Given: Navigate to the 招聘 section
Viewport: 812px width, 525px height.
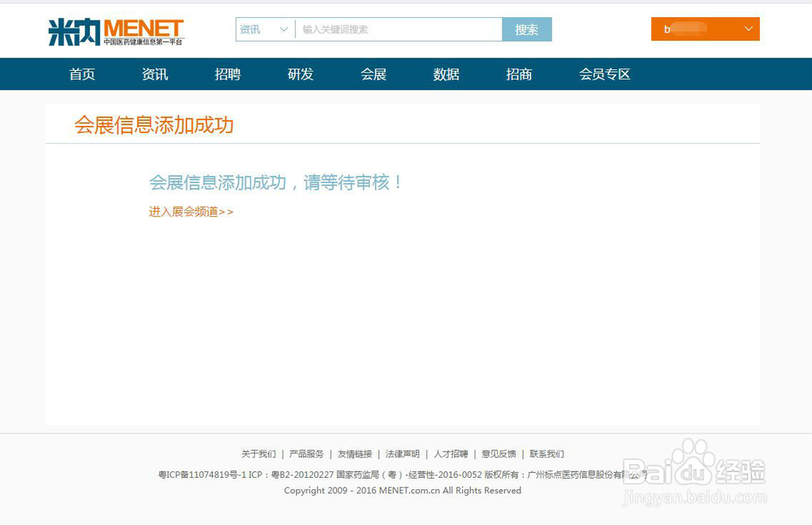Looking at the screenshot, I should [227, 74].
